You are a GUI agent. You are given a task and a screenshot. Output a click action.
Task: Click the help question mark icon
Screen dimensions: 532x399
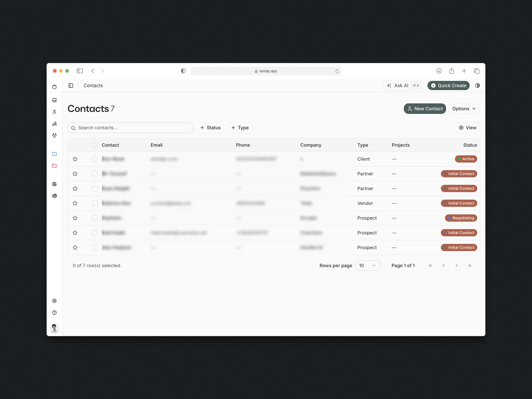(54, 313)
